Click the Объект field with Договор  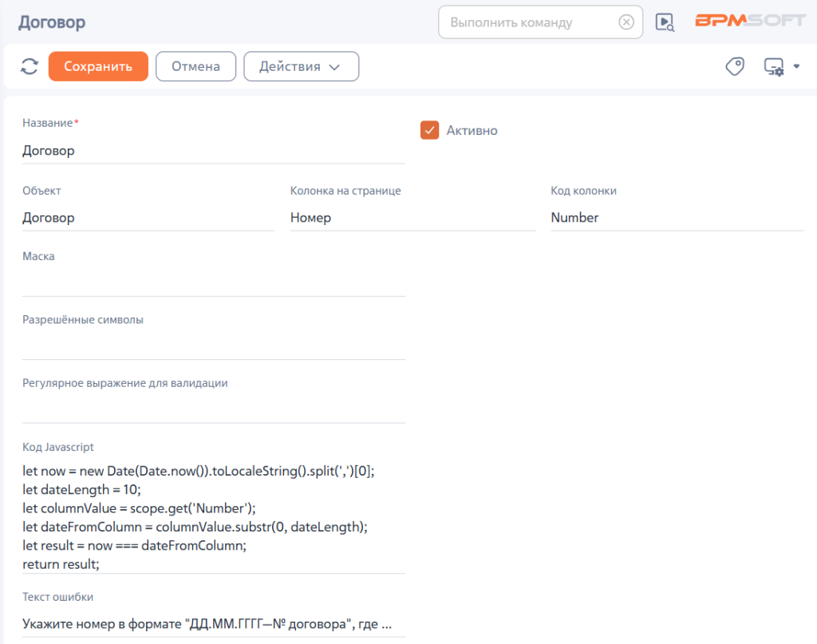pyautogui.click(x=148, y=218)
